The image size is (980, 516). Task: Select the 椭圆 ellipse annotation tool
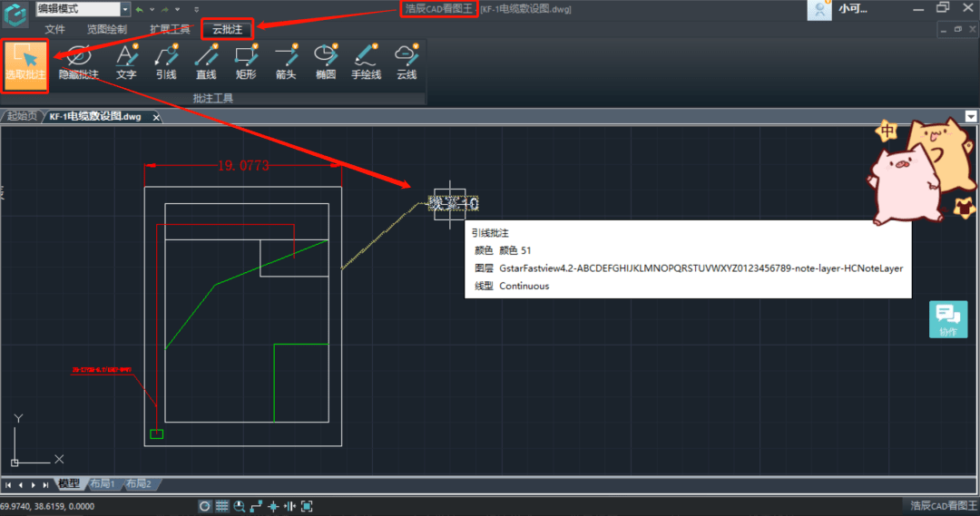tap(326, 63)
